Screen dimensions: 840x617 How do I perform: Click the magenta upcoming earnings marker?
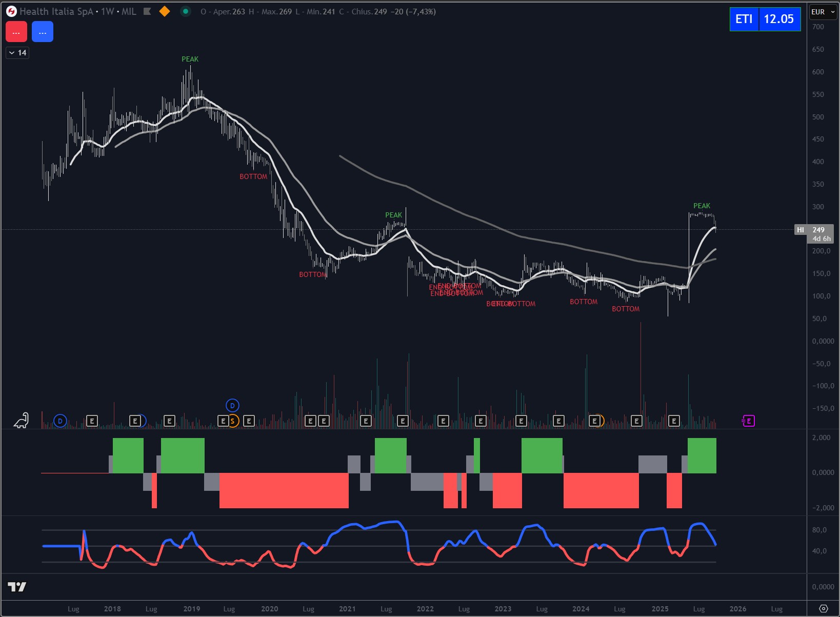(748, 421)
